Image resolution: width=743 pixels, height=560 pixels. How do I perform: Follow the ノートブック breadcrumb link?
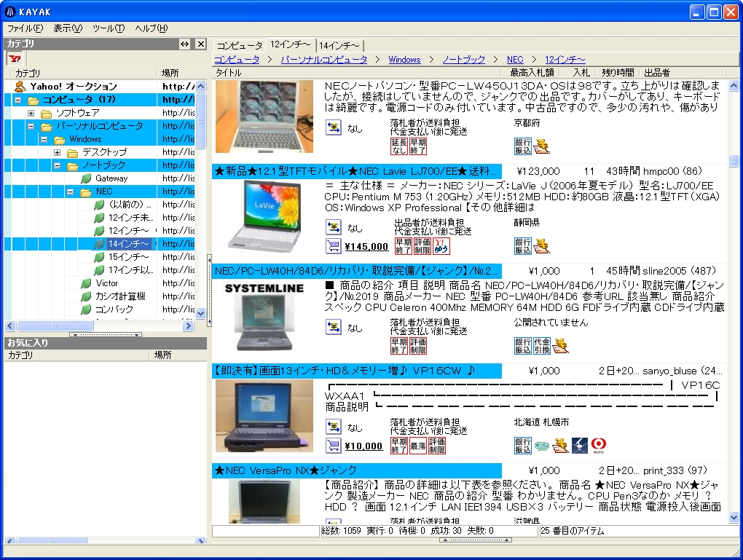464,60
